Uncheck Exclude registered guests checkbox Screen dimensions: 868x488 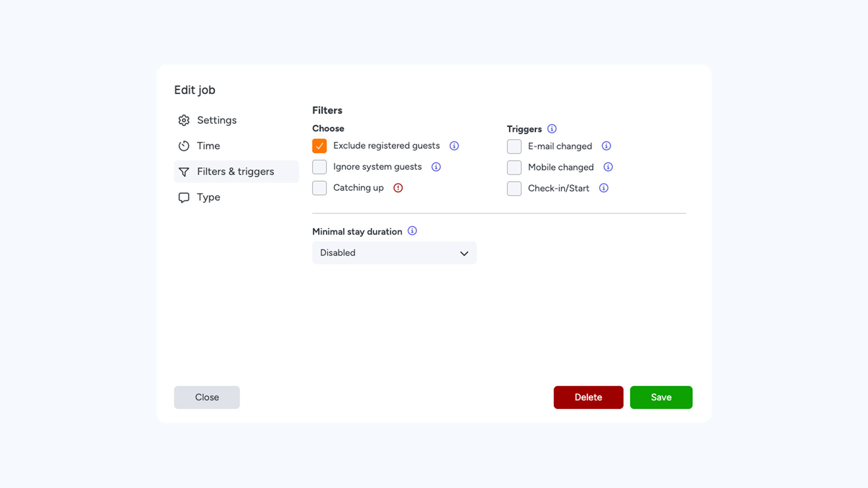point(319,146)
